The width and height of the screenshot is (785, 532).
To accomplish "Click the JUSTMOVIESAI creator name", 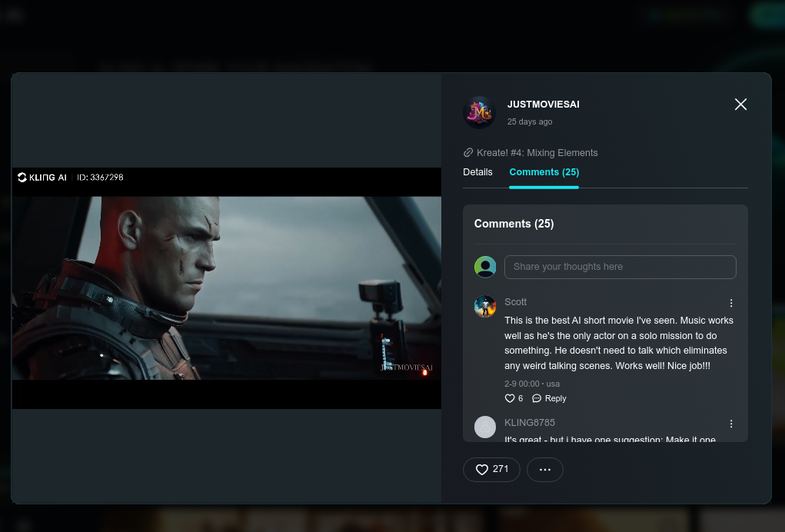I will pyautogui.click(x=543, y=105).
